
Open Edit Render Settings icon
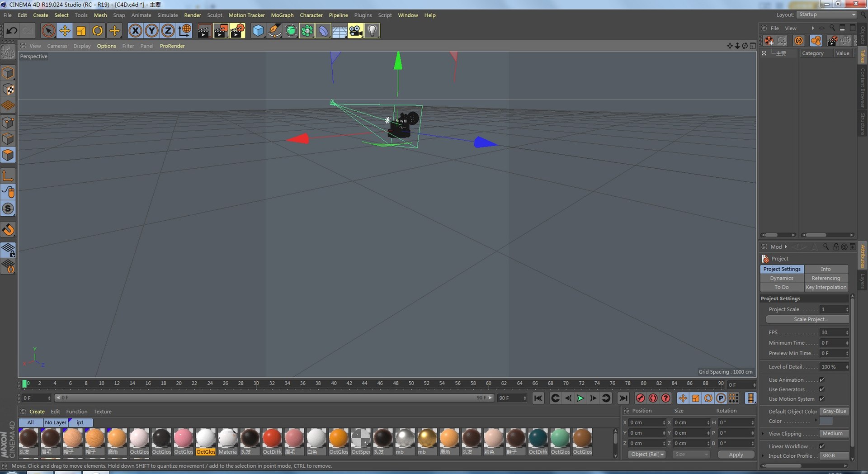point(238,31)
